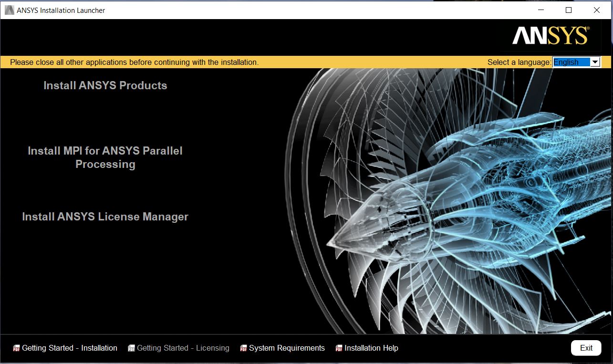
Task: Click the yellow close-applications warning banner
Action: (134, 62)
